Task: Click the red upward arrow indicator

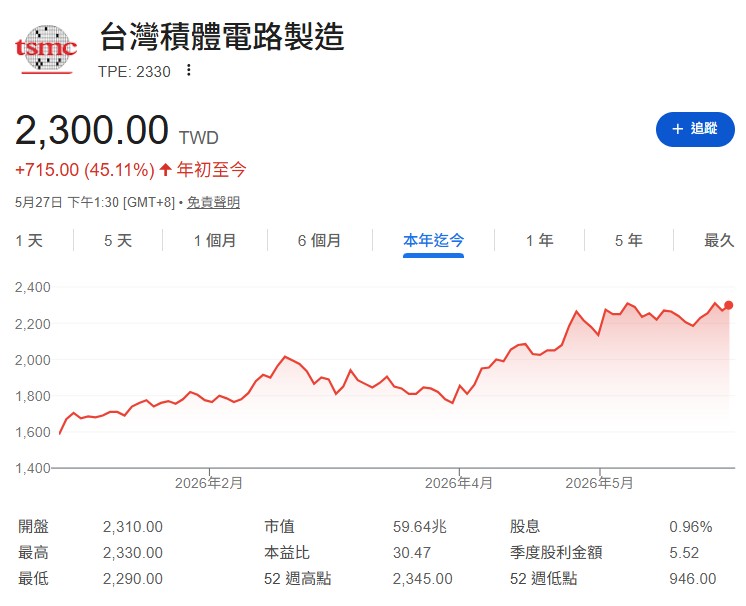Action: 165,169
